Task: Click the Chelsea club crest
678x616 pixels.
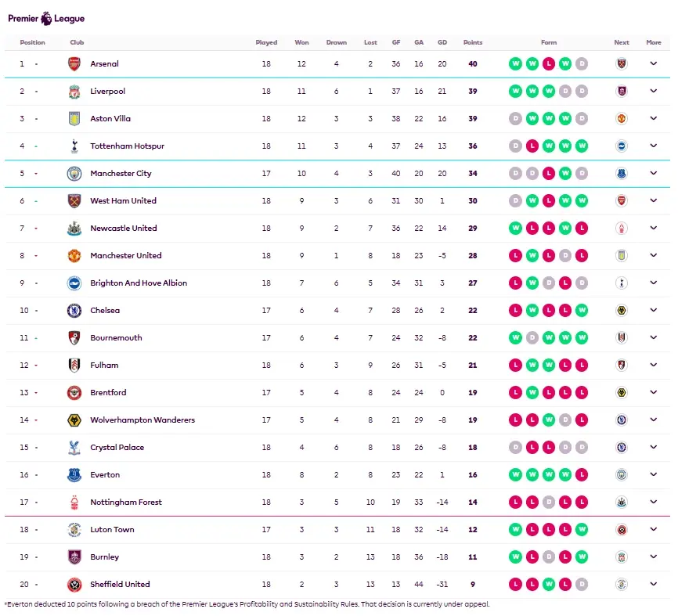Action: point(74,311)
